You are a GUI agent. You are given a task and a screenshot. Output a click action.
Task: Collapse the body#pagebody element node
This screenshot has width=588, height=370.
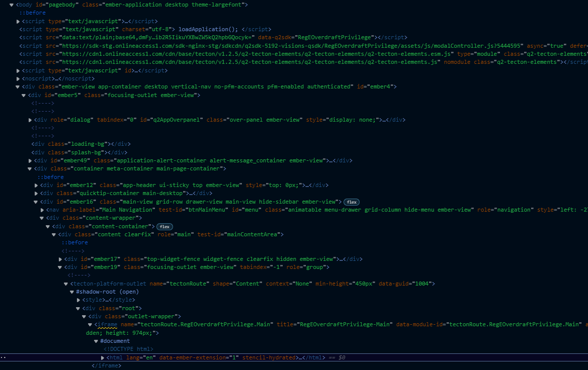pos(12,5)
